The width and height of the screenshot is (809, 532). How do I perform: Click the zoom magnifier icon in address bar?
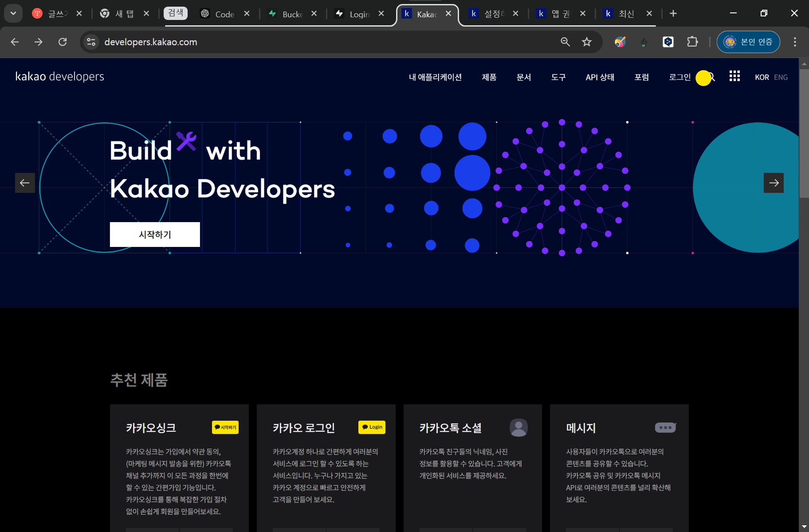(x=565, y=42)
